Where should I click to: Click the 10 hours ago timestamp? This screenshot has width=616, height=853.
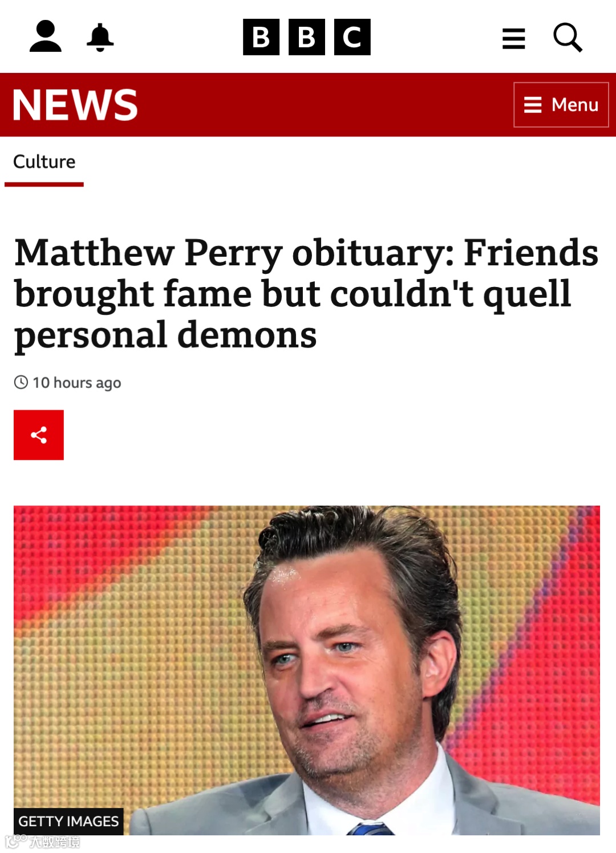[x=76, y=382]
